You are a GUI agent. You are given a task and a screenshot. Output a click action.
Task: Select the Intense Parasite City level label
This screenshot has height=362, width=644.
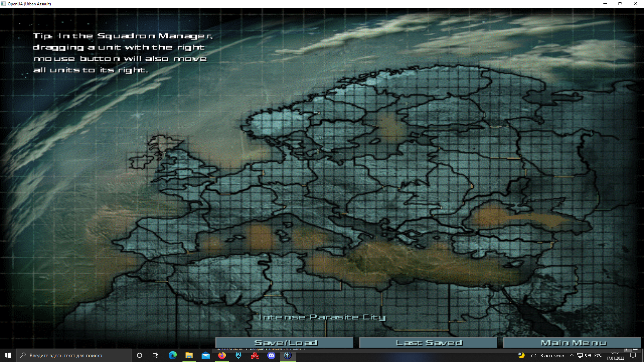click(322, 317)
